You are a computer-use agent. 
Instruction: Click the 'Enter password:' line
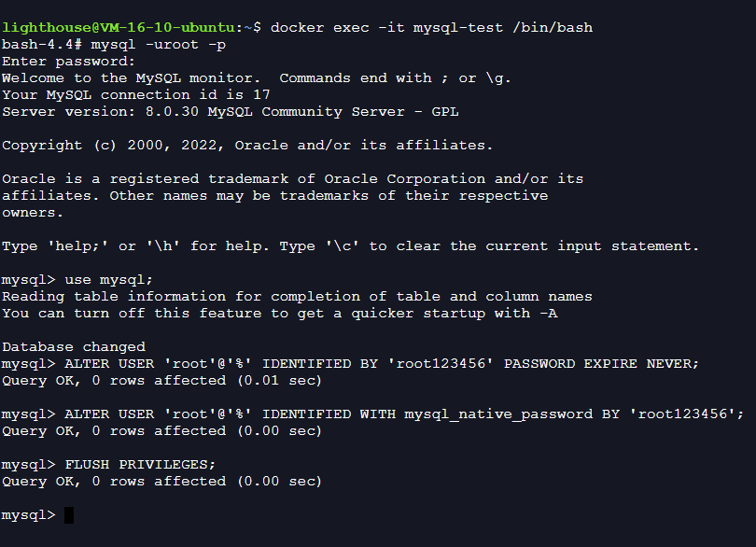tap(68, 62)
